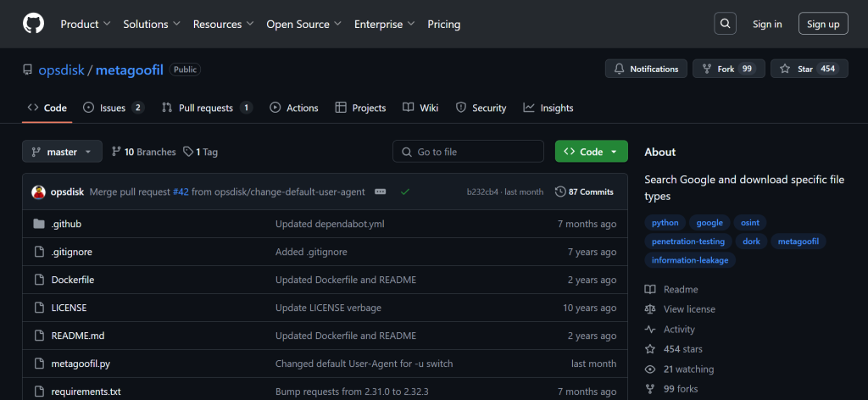Switch to the Security tab
Image resolution: width=868 pixels, height=400 pixels.
(481, 108)
